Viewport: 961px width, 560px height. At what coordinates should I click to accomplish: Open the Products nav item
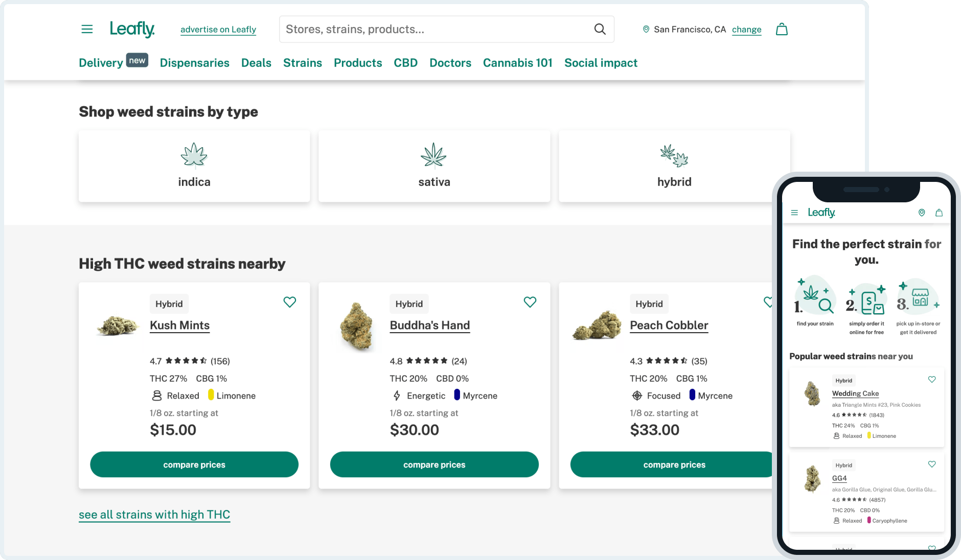[x=358, y=63]
